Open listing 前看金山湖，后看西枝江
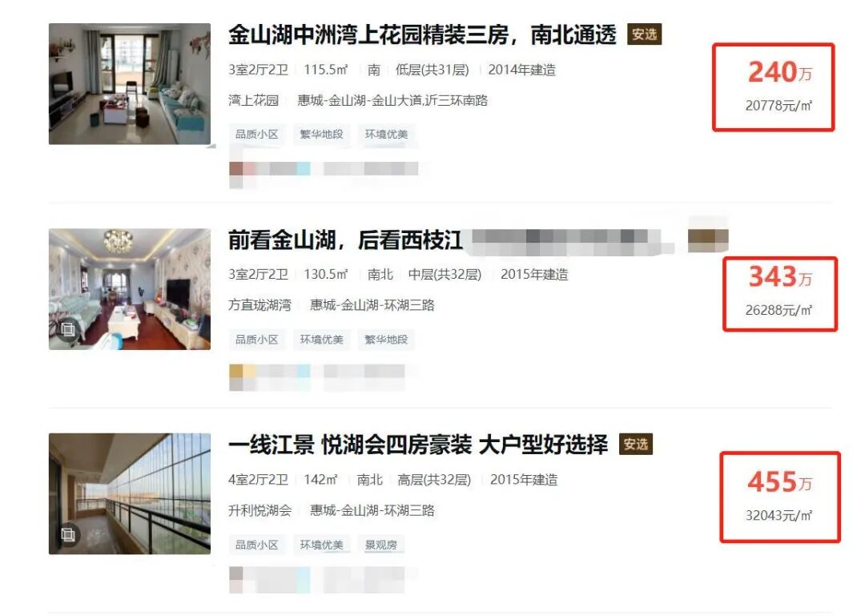This screenshot has height=616, width=865. (x=345, y=240)
